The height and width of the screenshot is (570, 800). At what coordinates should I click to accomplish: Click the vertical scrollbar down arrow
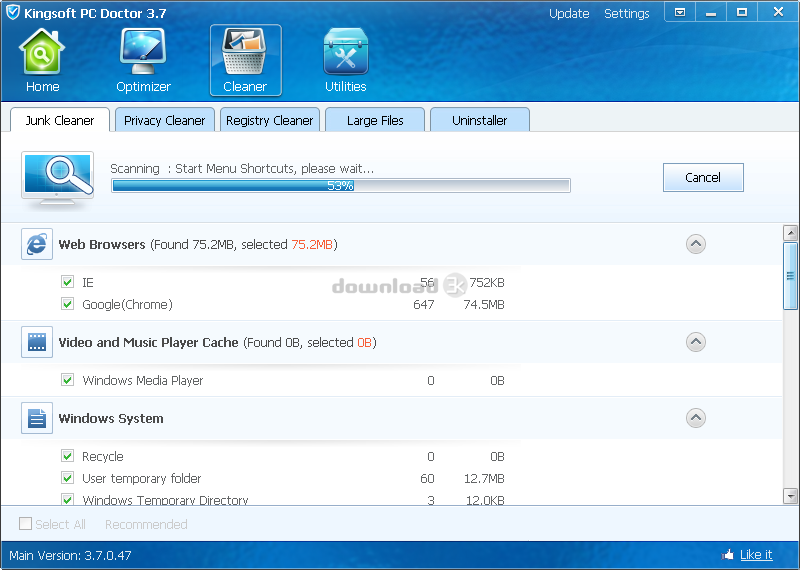(790, 495)
